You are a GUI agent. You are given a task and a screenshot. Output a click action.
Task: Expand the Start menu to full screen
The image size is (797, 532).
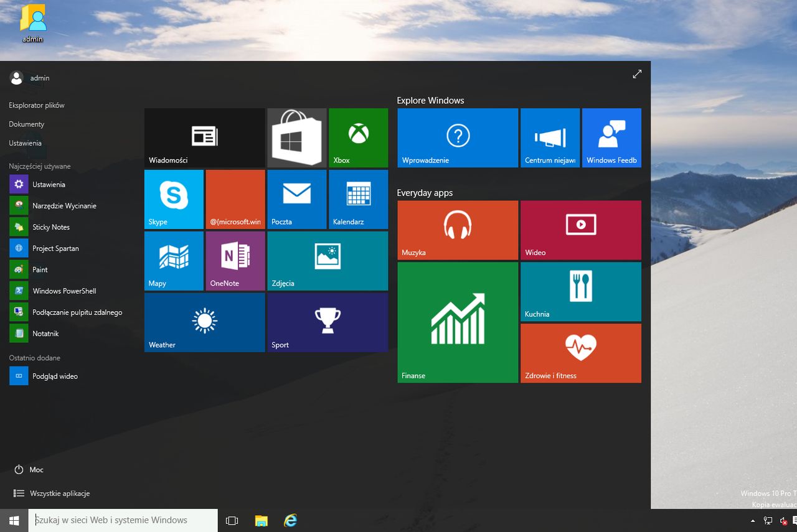(x=637, y=74)
